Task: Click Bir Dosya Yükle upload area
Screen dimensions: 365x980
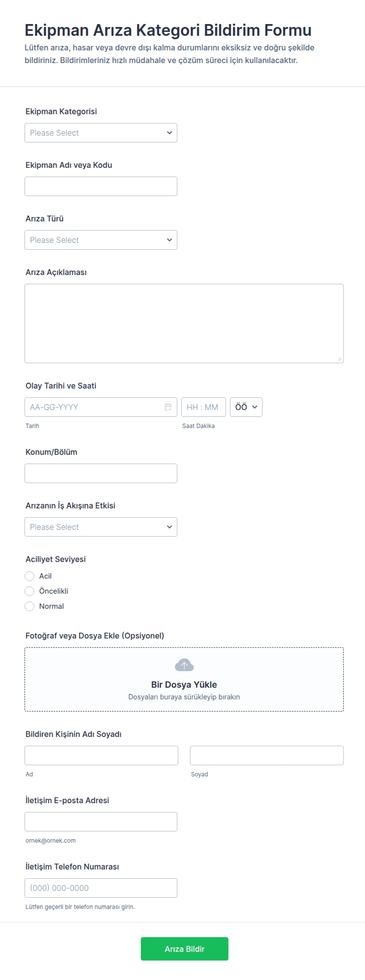Action: tap(184, 685)
